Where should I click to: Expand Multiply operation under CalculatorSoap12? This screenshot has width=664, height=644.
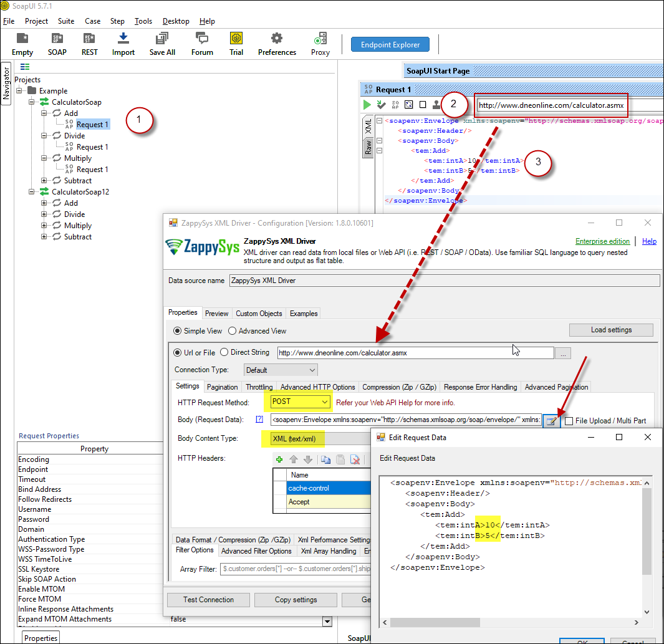coord(44,225)
